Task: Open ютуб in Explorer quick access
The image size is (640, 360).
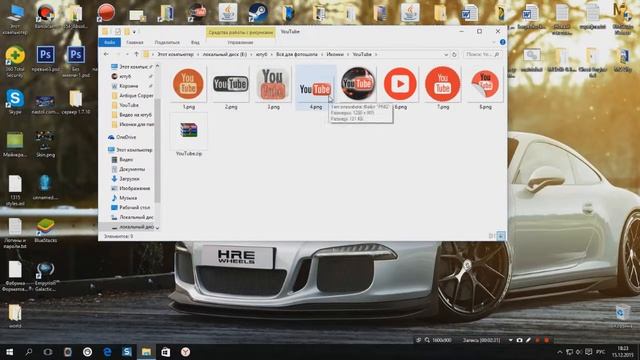Action: pyautogui.click(x=125, y=76)
